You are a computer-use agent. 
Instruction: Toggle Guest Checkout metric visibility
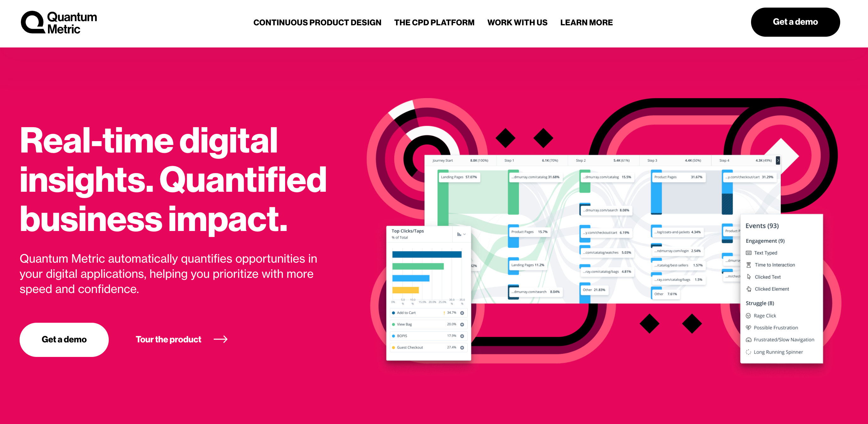[x=394, y=348]
